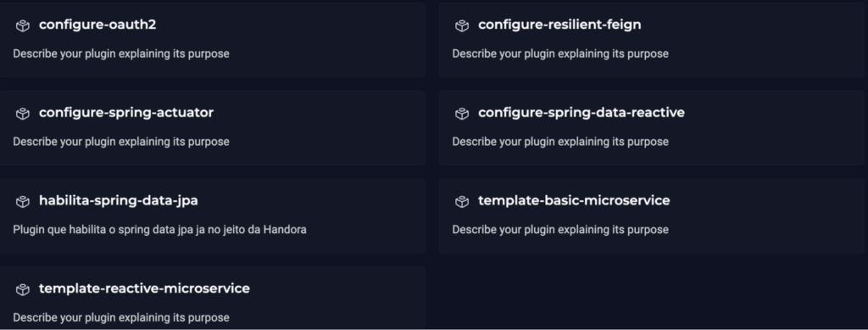Select the template-basic-microservice plugin icon
The image size is (868, 330).
tap(462, 202)
